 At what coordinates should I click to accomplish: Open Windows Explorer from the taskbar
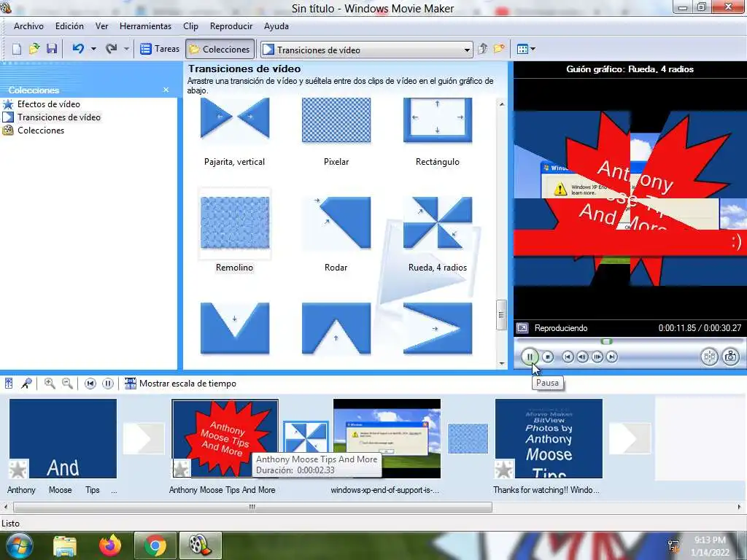coord(65,545)
